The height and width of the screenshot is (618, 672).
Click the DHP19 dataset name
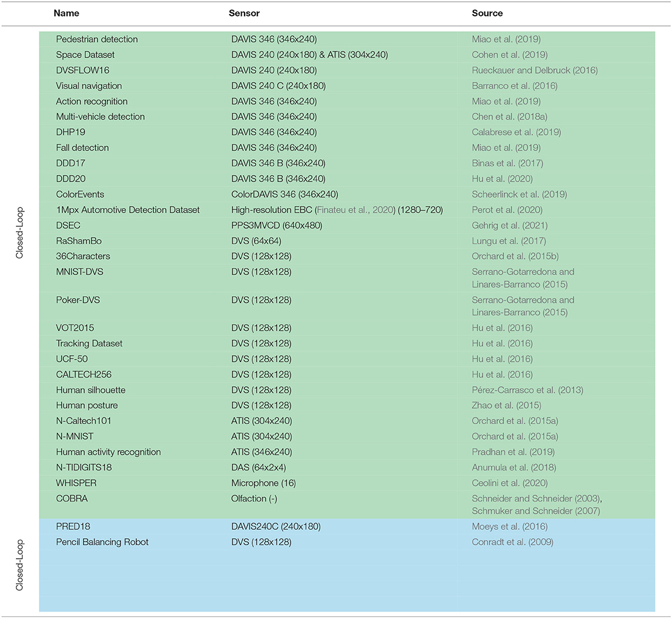[71, 132]
